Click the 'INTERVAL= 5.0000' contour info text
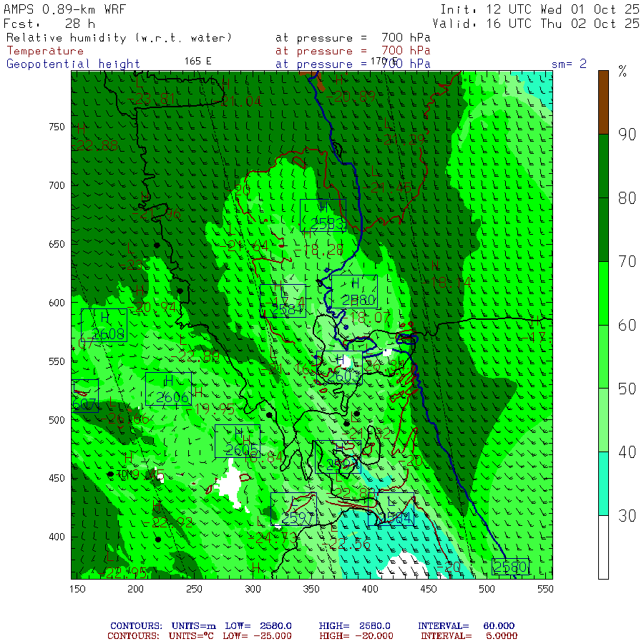Screen dimensions: 644x644 click(x=469, y=636)
